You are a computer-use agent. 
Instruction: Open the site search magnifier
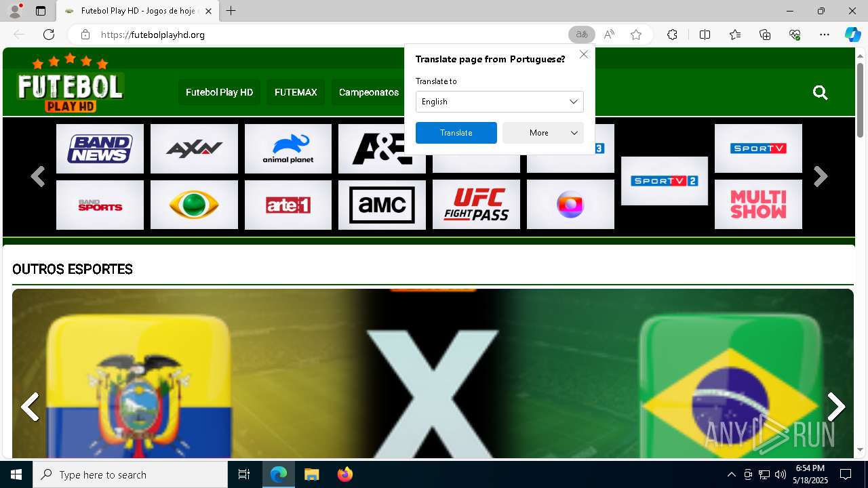[821, 93]
